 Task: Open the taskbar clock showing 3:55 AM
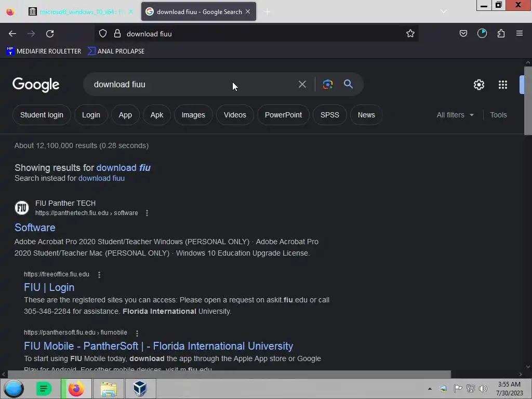(x=509, y=389)
